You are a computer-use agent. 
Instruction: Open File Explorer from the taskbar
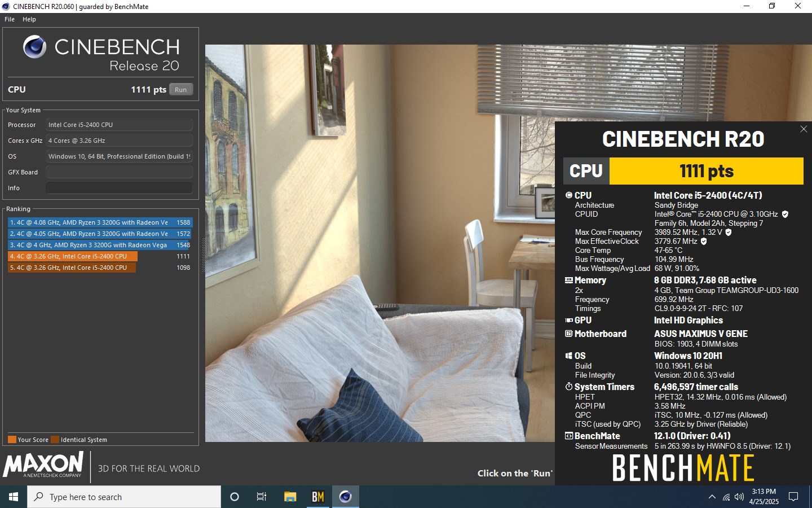click(290, 497)
